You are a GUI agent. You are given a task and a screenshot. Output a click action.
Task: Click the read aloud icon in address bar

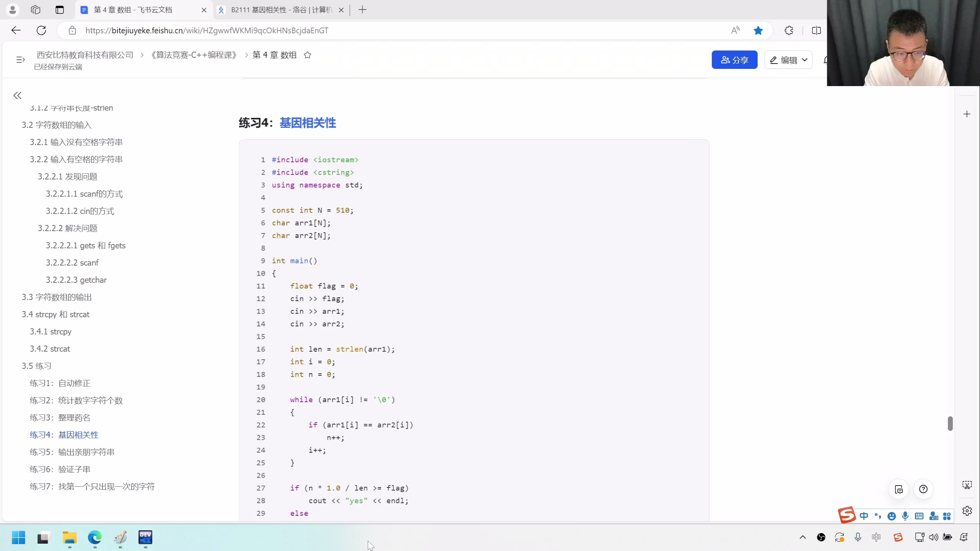735,31
